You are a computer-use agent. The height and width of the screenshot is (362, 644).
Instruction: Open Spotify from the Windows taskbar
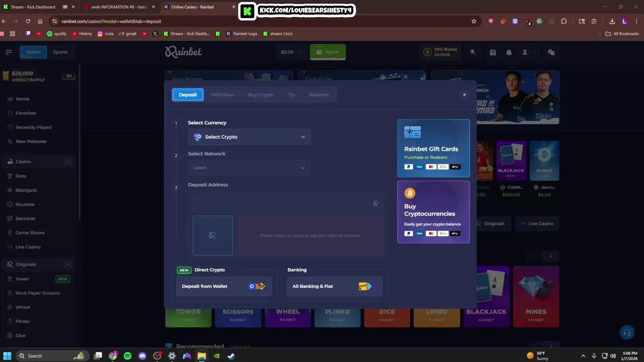[128, 356]
